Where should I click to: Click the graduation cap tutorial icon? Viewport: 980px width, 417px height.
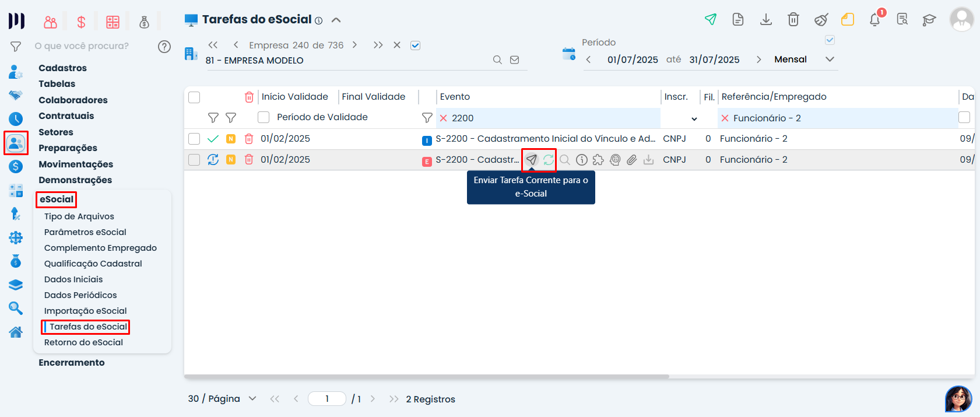coord(929,20)
